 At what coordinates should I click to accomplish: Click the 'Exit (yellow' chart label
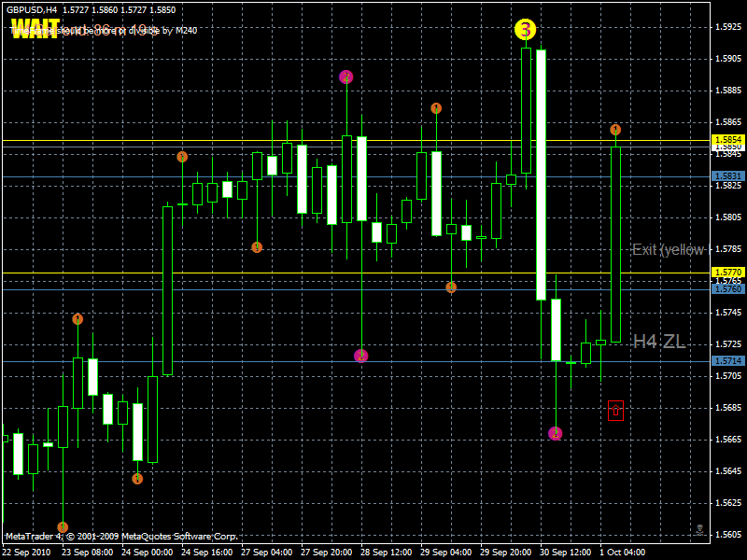click(x=670, y=249)
